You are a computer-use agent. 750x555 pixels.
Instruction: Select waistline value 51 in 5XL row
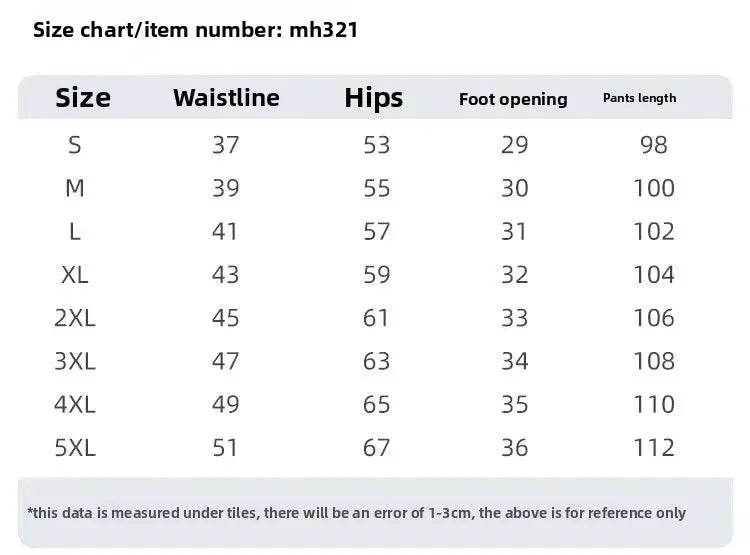coord(226,448)
